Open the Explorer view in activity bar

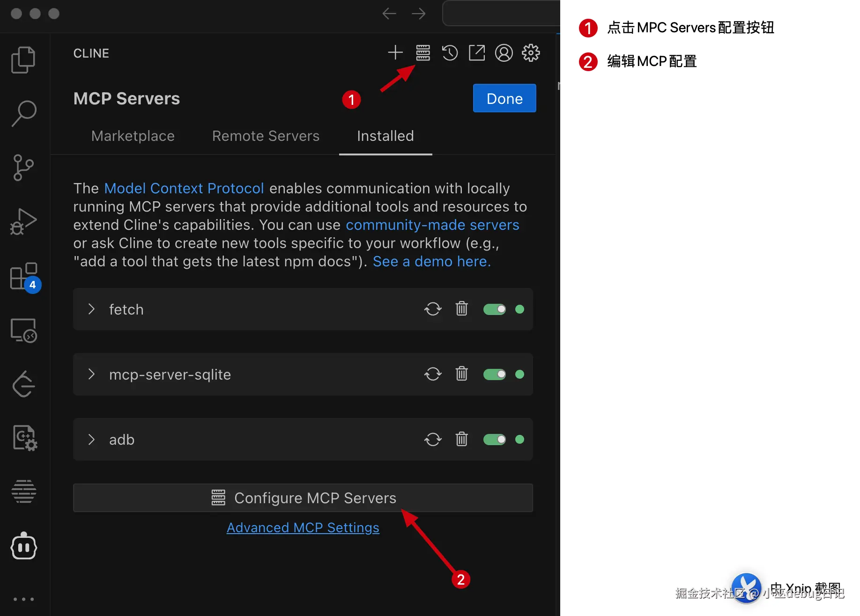coord(23,60)
